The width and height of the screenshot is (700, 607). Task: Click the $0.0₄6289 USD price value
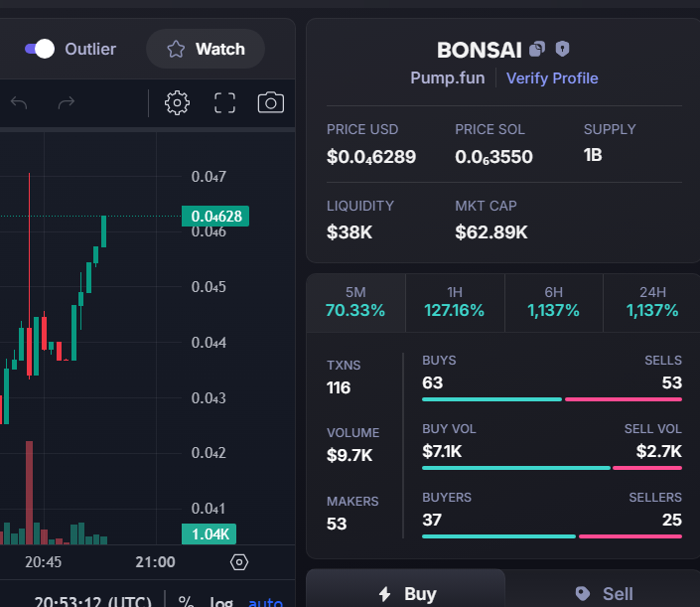pos(371,157)
